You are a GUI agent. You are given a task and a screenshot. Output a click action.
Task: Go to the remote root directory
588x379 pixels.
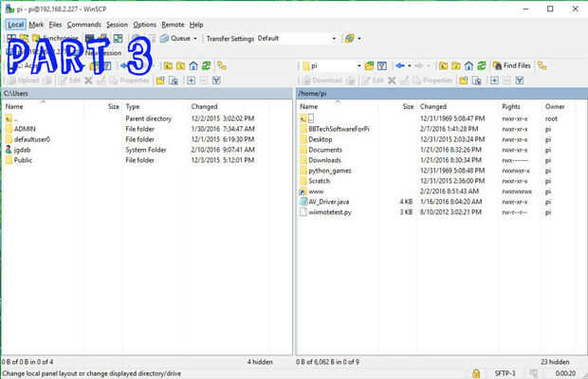pyautogui.click(x=456, y=66)
